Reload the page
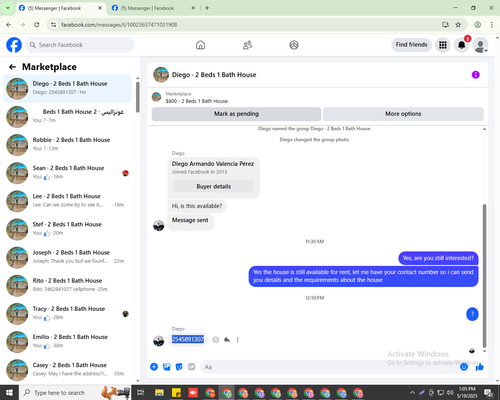The width and height of the screenshot is (500, 400). point(37,25)
